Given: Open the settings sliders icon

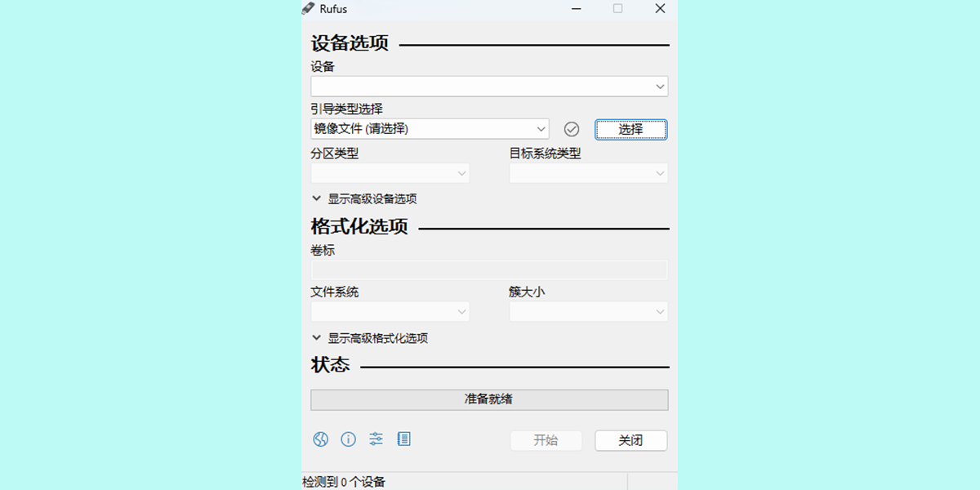Looking at the screenshot, I should [376, 439].
